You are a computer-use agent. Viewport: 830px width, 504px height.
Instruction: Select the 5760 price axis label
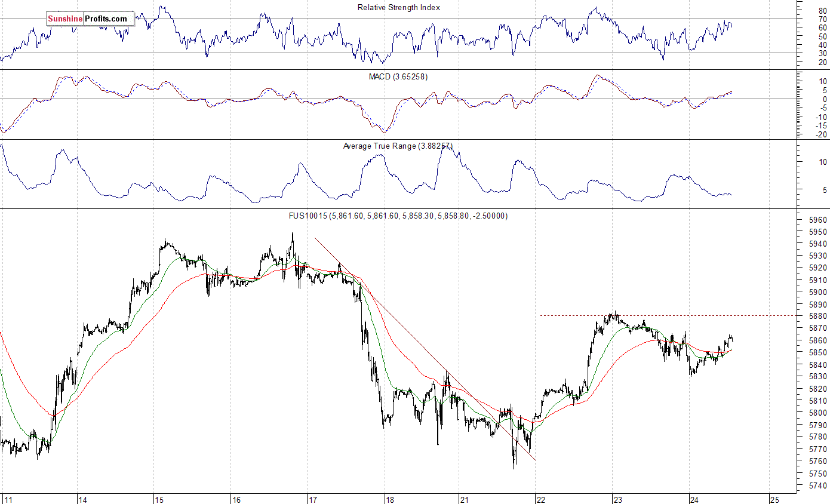(x=819, y=461)
